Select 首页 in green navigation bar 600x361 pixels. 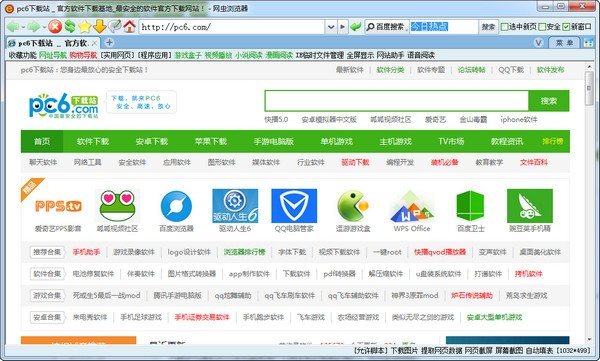pyautogui.click(x=42, y=141)
